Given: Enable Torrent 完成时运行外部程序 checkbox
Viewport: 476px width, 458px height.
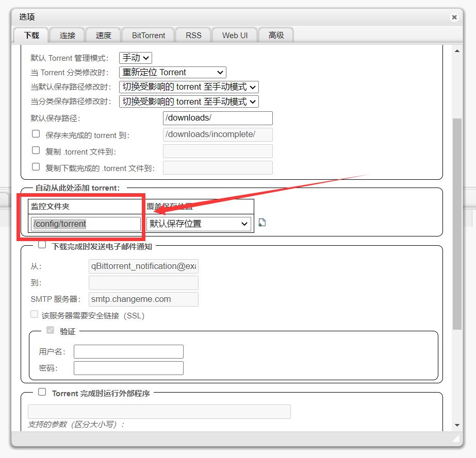Looking at the screenshot, I should pyautogui.click(x=42, y=392).
